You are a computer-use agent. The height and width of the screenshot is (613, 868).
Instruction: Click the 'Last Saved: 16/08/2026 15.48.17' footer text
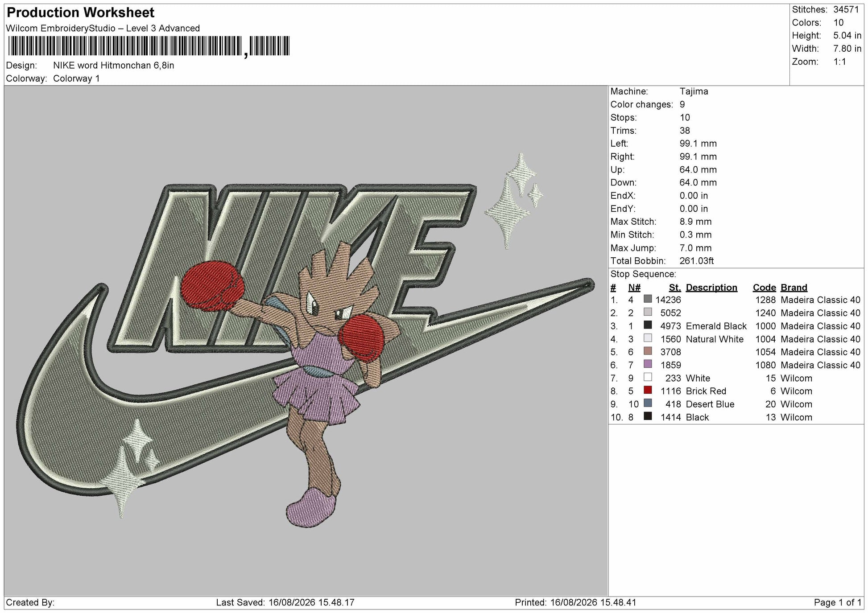coord(285,603)
